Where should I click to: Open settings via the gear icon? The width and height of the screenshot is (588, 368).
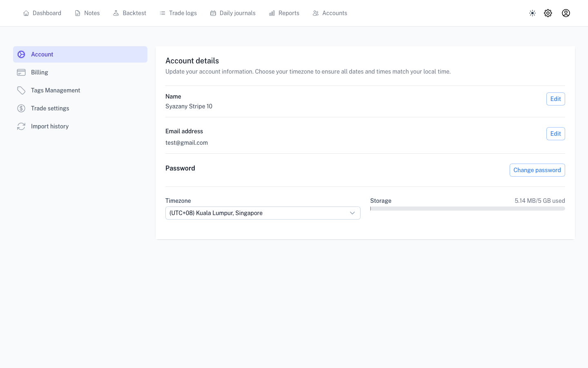[x=548, y=13]
